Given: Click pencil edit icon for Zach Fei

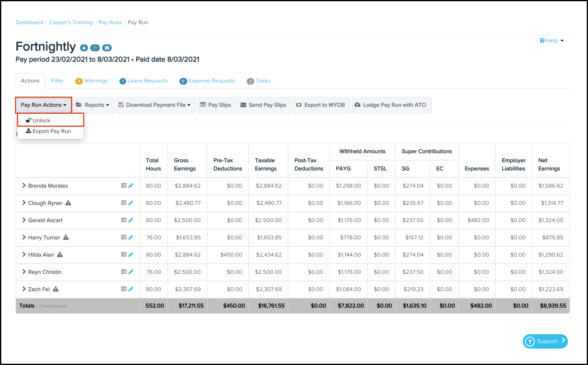Looking at the screenshot, I should tap(131, 289).
